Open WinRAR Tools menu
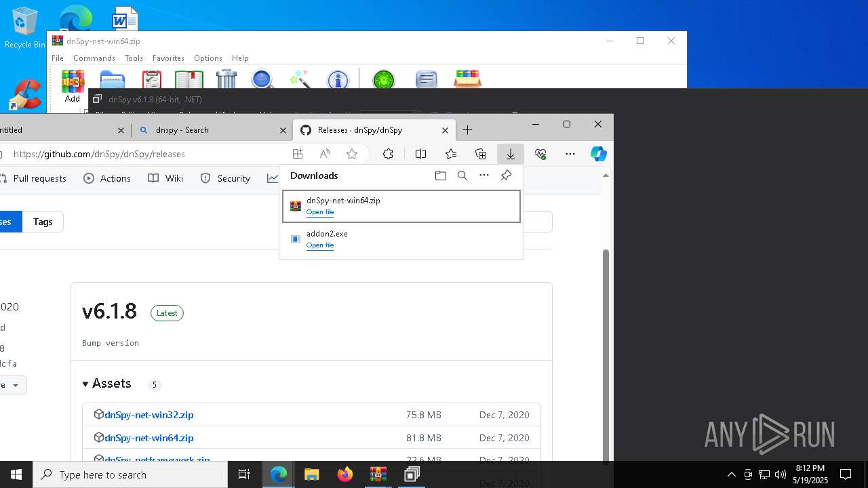The width and height of the screenshot is (868, 488). tap(134, 58)
